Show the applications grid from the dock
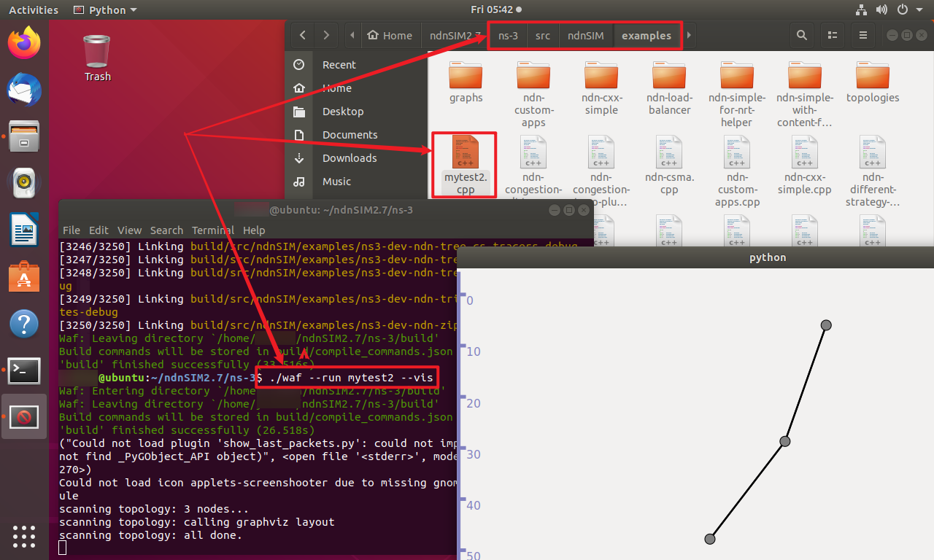This screenshot has height=560, width=934. [x=24, y=537]
